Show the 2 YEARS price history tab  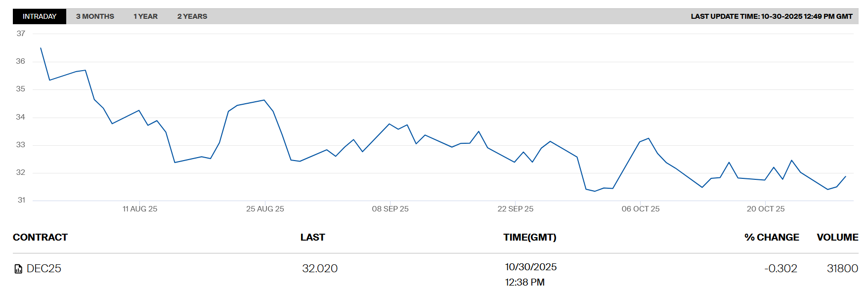(x=192, y=16)
